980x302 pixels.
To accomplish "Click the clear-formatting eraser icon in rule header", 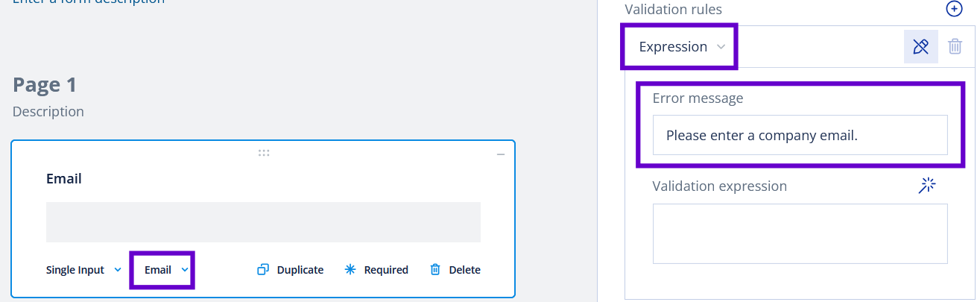I will (x=920, y=46).
